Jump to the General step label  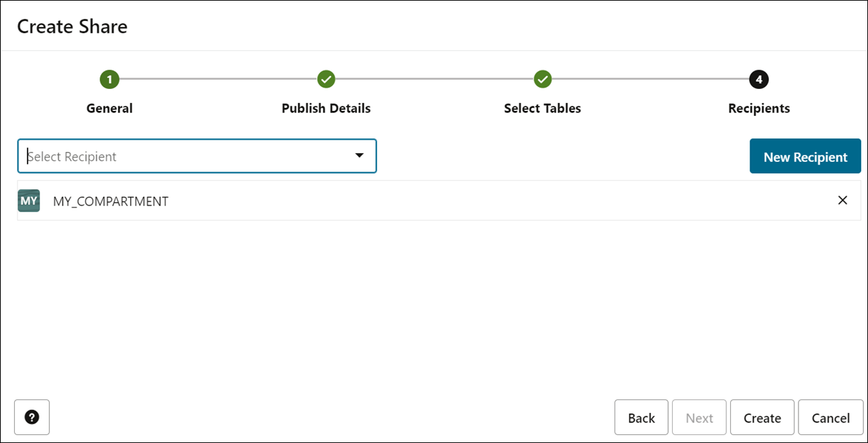110,108
